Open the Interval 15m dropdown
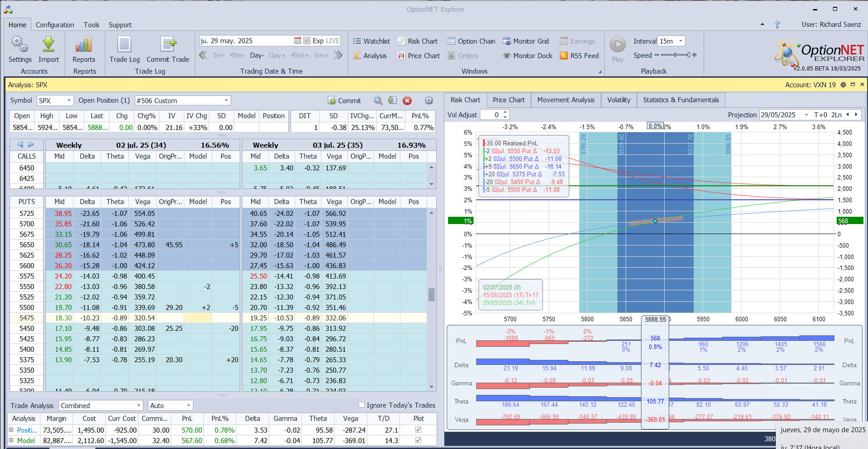This screenshot has height=449, width=868. click(x=681, y=41)
